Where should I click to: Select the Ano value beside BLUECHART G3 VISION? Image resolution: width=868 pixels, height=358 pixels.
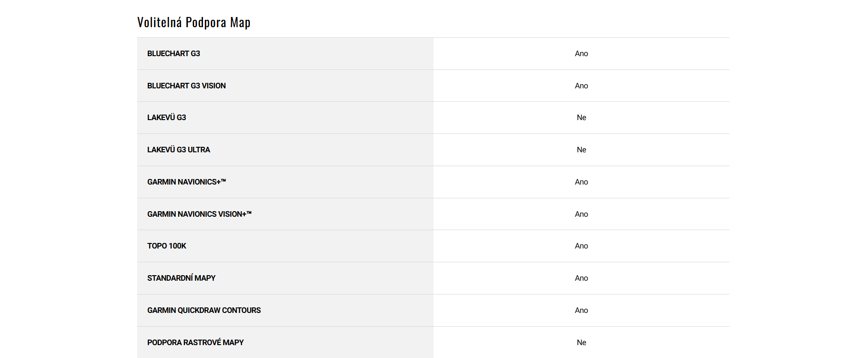pyautogui.click(x=581, y=86)
